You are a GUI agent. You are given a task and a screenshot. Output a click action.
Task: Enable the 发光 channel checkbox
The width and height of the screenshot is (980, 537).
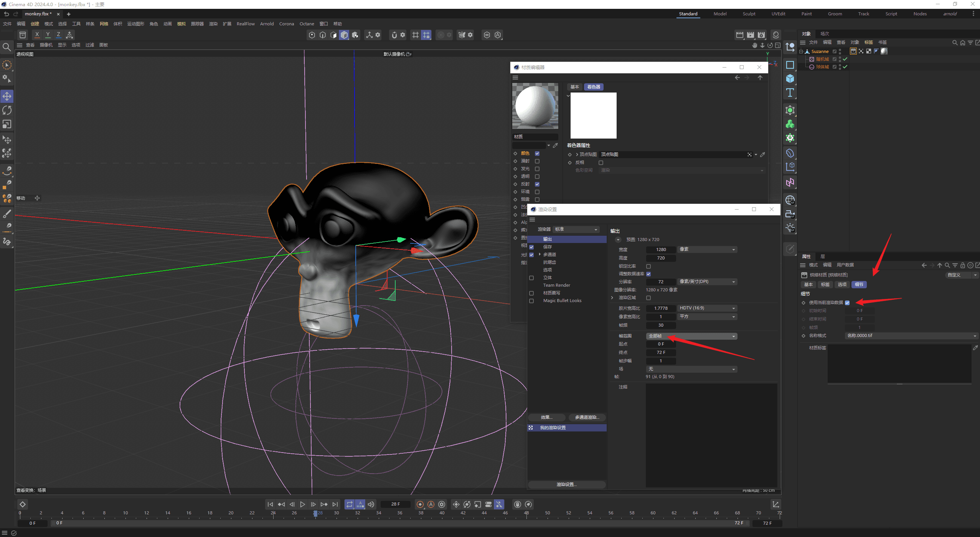(537, 169)
